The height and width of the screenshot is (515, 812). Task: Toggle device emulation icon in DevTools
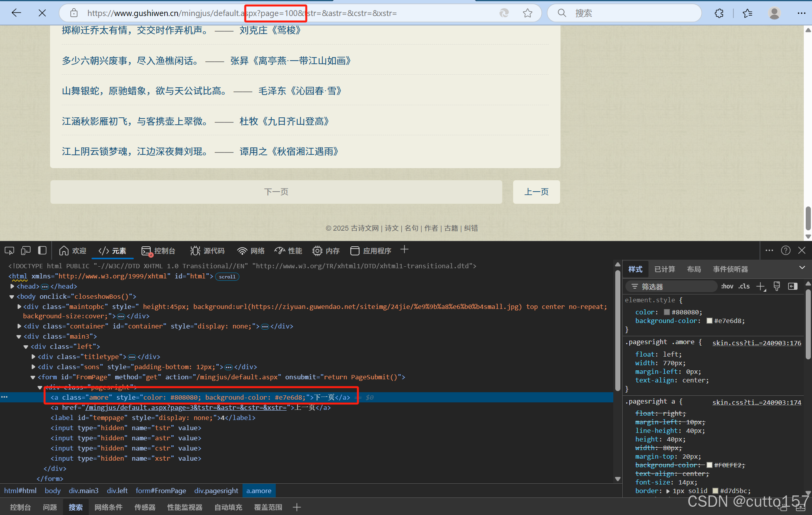coord(26,251)
